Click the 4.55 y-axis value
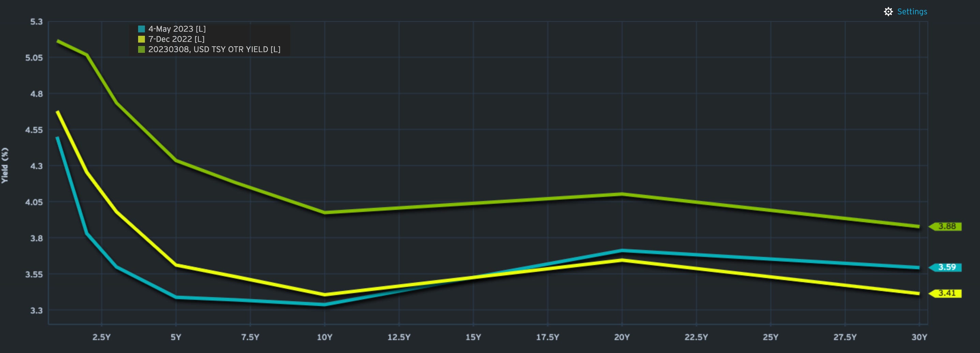 [34, 130]
